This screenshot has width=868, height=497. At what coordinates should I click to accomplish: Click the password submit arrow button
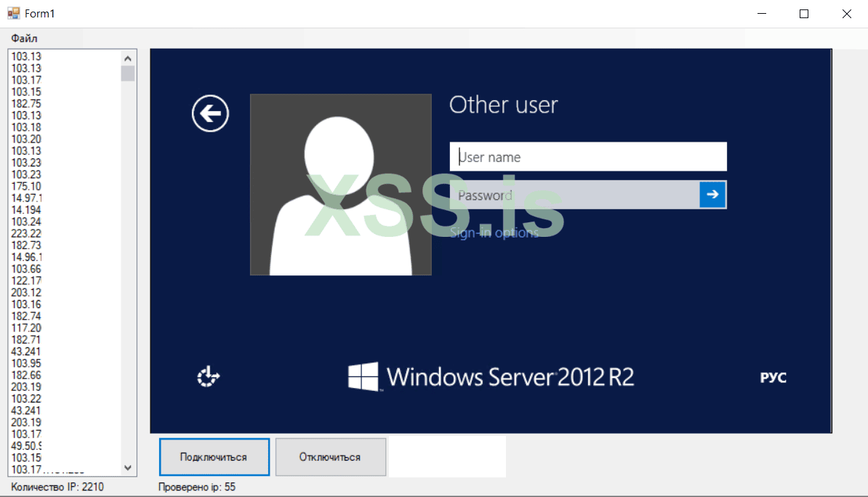point(712,195)
